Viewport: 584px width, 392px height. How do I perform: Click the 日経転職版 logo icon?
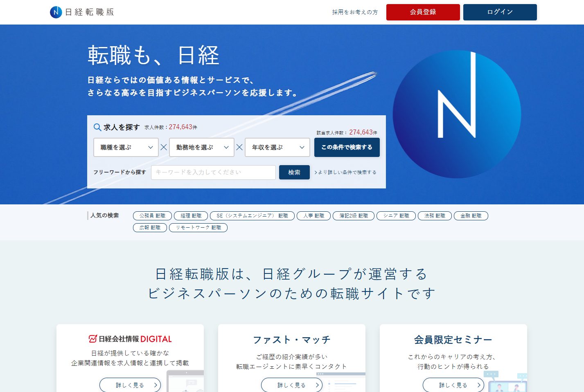(56, 12)
